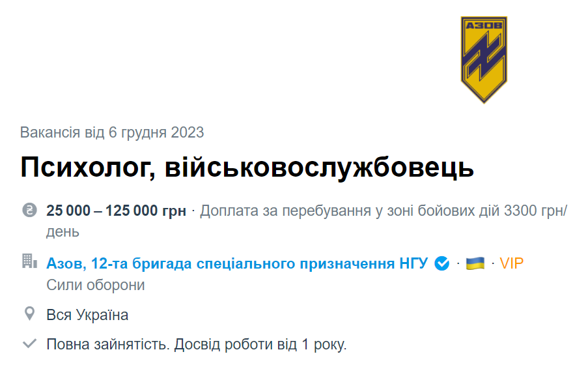Image resolution: width=588 pixels, height=367 pixels.
Task: Click the word Вакансія above the title
Action: tap(51, 133)
